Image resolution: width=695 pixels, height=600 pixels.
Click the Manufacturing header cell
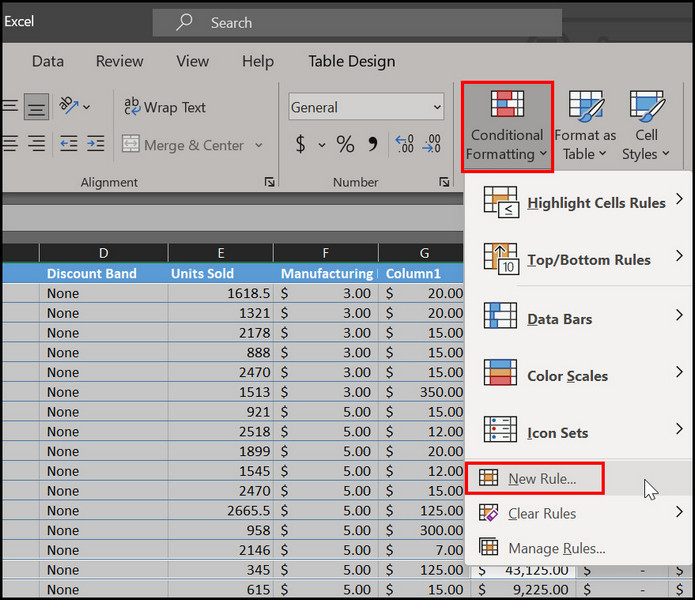(326, 273)
